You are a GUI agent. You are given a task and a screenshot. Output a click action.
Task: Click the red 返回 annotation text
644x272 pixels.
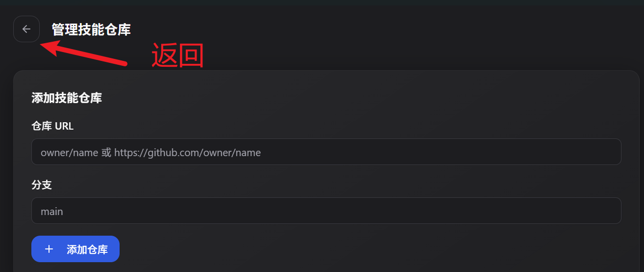pyautogui.click(x=177, y=55)
